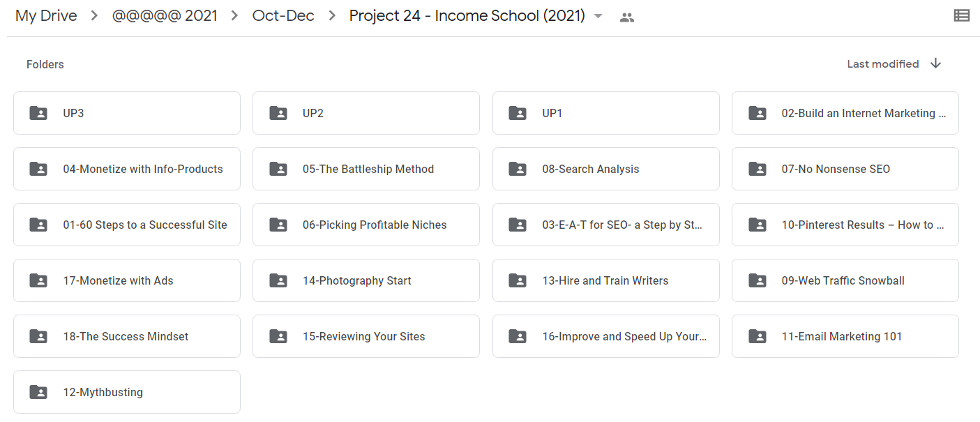This screenshot has width=980, height=422.
Task: Click the UP3 shared folder icon
Action: 38,113
